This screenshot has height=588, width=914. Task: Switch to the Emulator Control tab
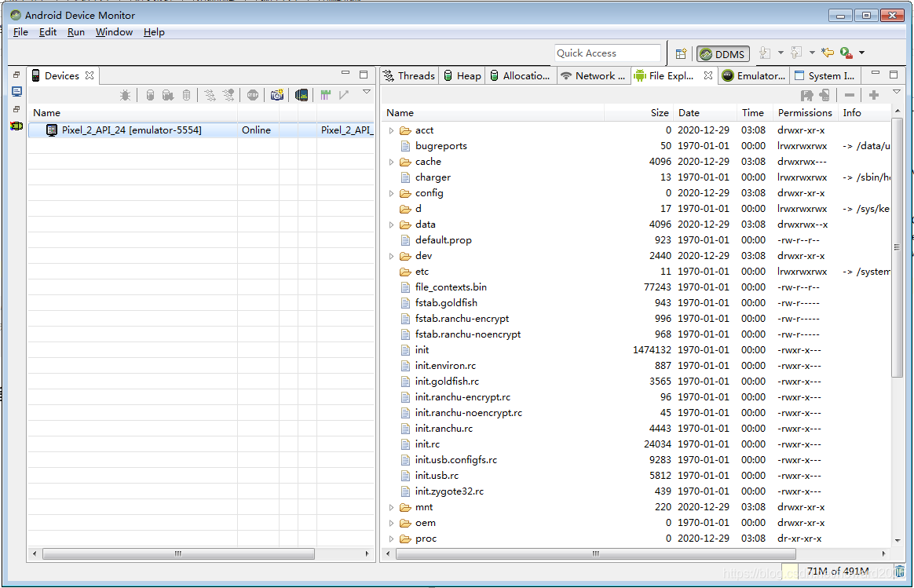(754, 76)
